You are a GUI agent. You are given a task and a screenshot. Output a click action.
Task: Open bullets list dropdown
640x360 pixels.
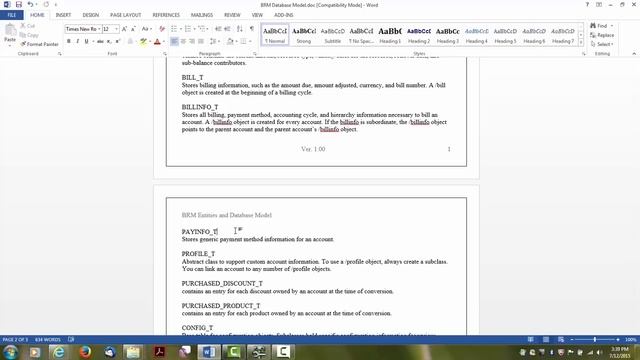(x=181, y=29)
